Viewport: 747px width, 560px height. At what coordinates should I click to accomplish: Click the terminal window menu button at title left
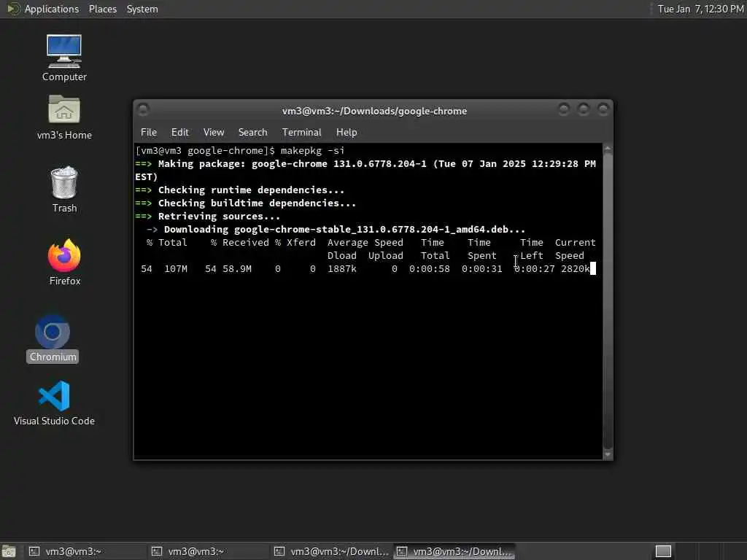(142, 110)
